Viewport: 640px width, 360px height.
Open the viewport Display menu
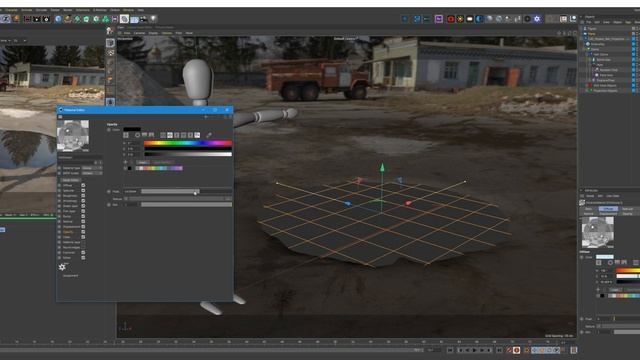pyautogui.click(x=153, y=33)
